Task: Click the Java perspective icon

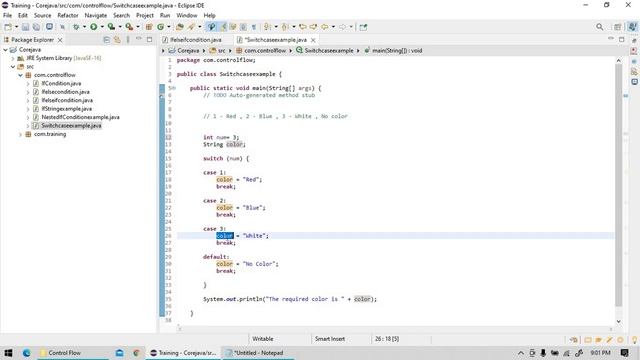Action: pos(632,27)
